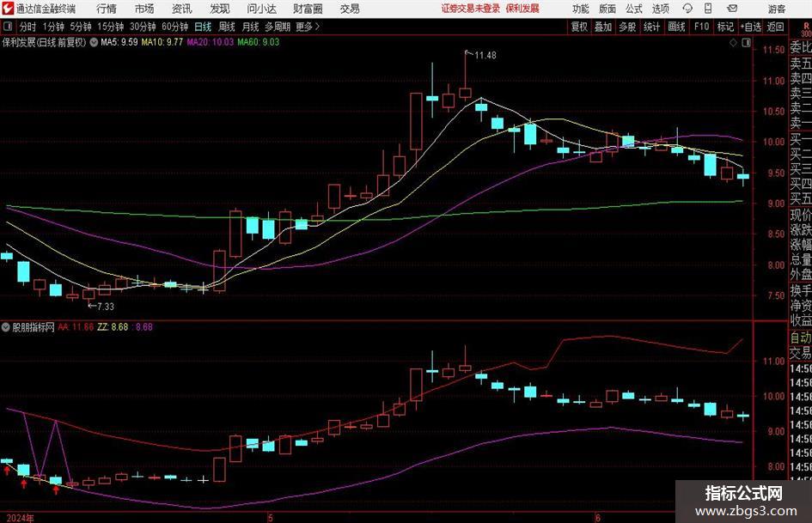
Task: Click the 复权 toolbar button
Action: (x=579, y=27)
